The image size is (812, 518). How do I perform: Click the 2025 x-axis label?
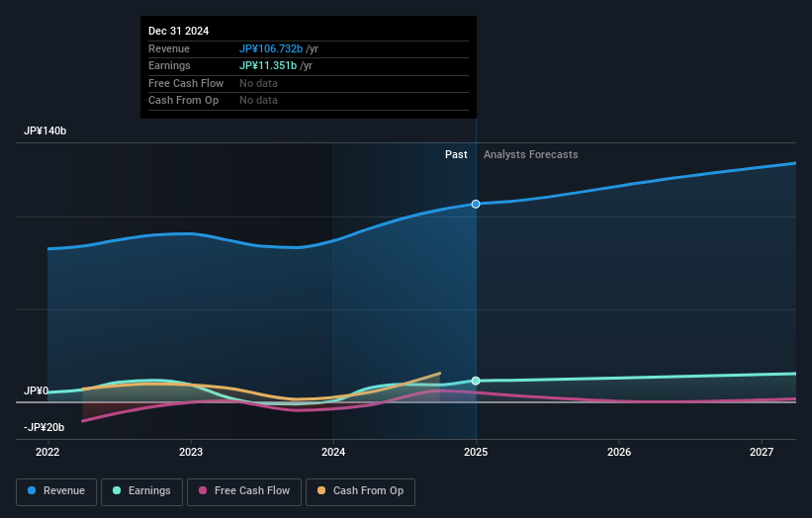(476, 452)
